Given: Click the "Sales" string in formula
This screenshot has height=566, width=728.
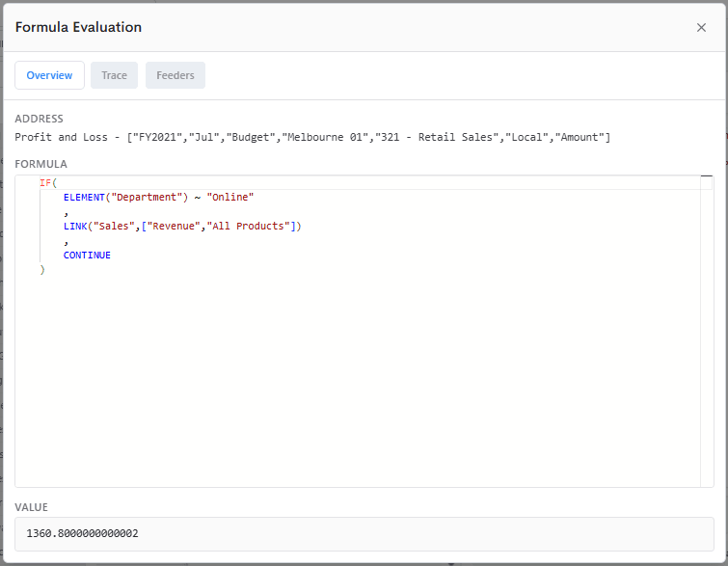Looking at the screenshot, I should coord(114,227).
